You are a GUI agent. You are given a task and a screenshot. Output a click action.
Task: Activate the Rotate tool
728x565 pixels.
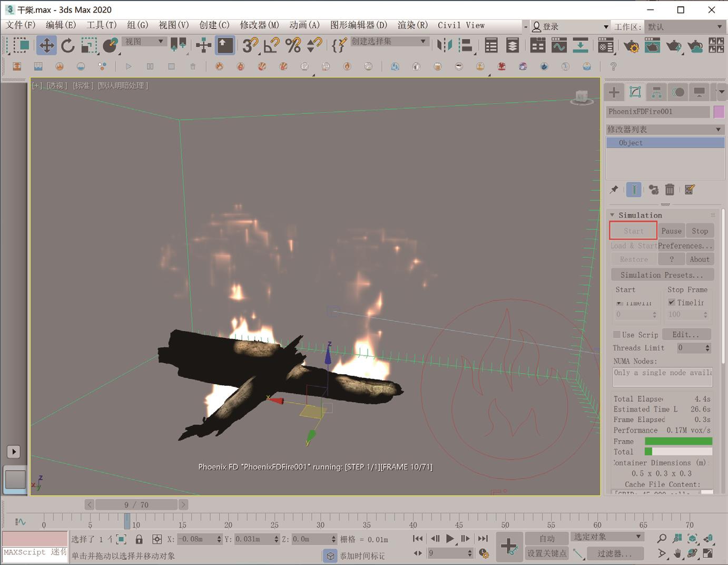tap(68, 46)
